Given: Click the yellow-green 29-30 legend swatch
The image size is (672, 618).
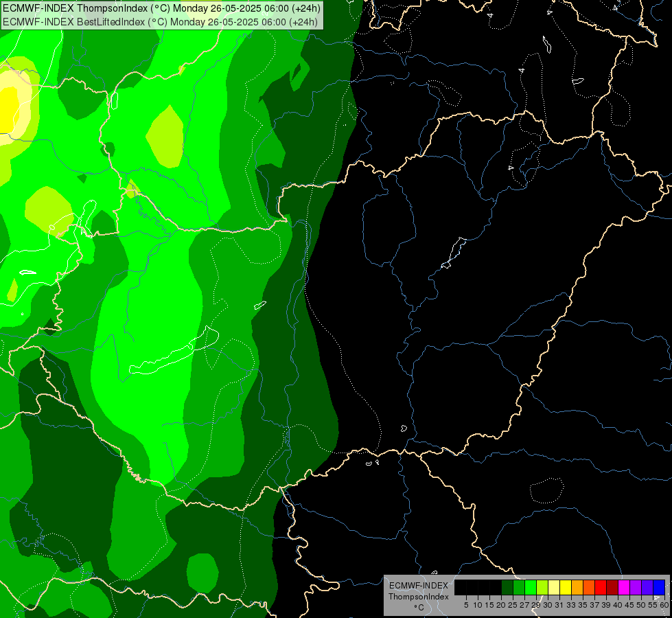Looking at the screenshot, I should [x=542, y=587].
